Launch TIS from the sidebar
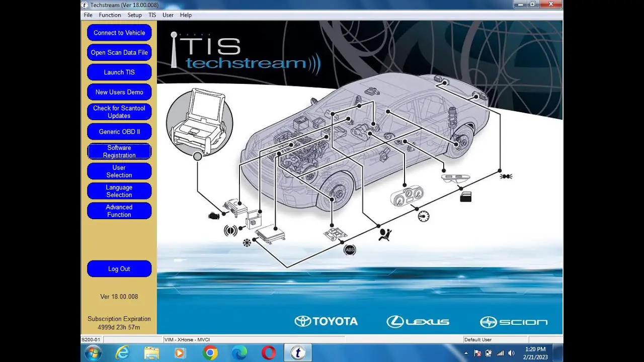Viewport: 644px width, 362px height. click(119, 72)
